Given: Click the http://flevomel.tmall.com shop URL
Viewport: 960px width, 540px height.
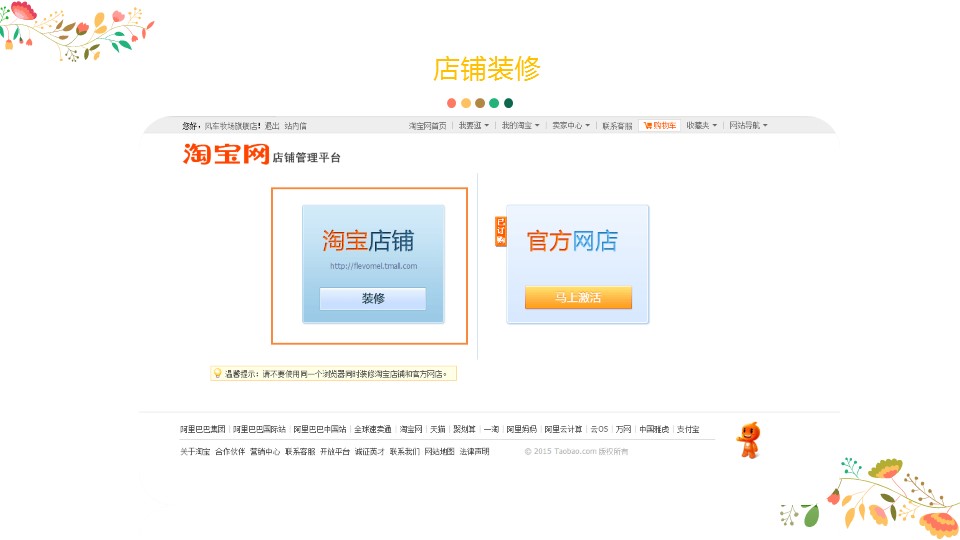Looking at the screenshot, I should tap(373, 266).
